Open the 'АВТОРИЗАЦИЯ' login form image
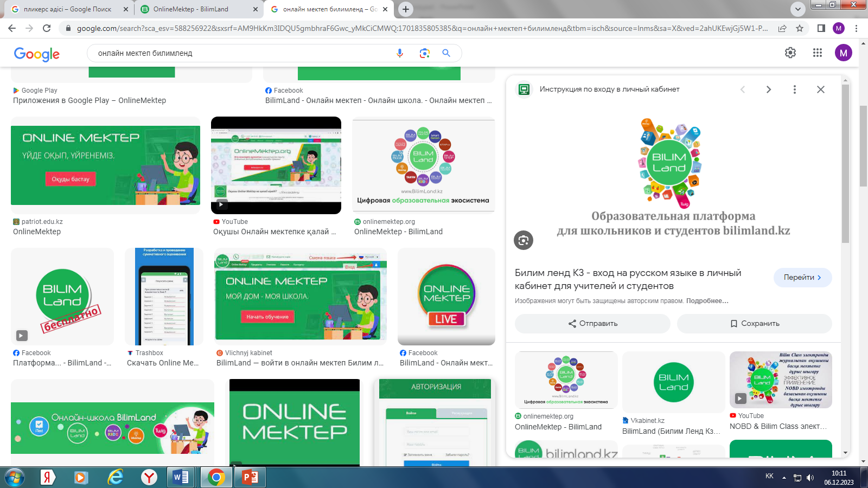The image size is (868, 488). (435, 422)
